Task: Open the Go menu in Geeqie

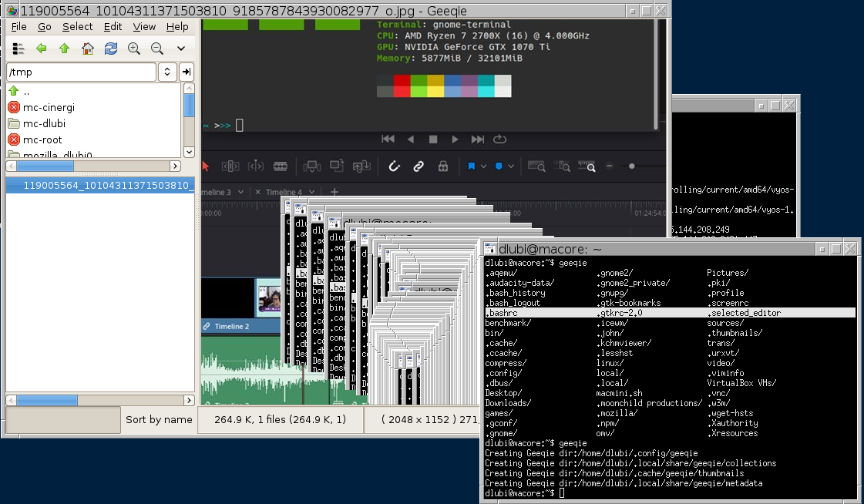Action: 44,26
